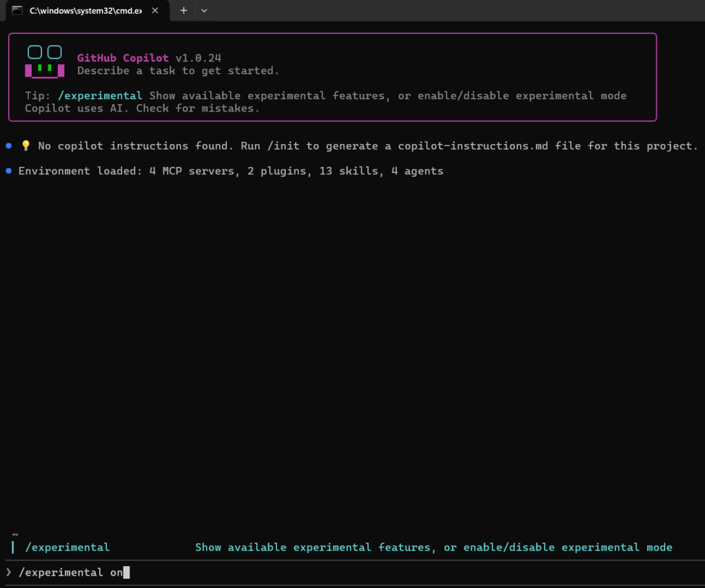Click the cyan bar beside /experimental suggestion
The height and width of the screenshot is (588, 705).
(13, 547)
